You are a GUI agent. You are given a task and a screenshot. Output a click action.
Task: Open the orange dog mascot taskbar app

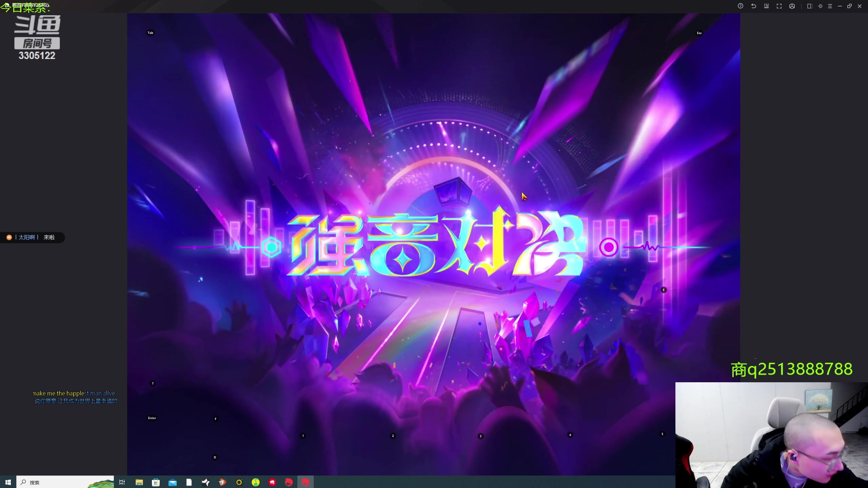coord(222,482)
